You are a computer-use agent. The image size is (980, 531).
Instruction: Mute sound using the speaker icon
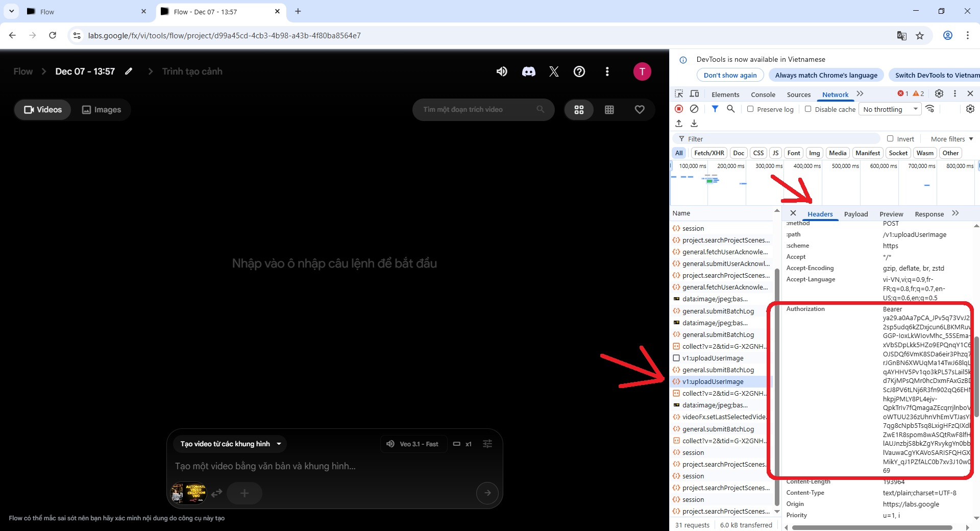coord(502,71)
